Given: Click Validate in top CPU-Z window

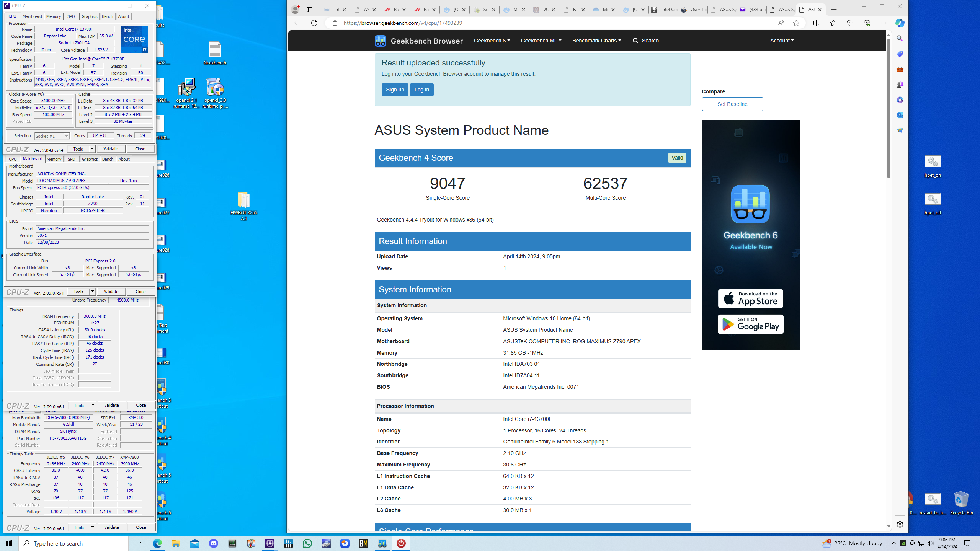Looking at the screenshot, I should tap(111, 148).
